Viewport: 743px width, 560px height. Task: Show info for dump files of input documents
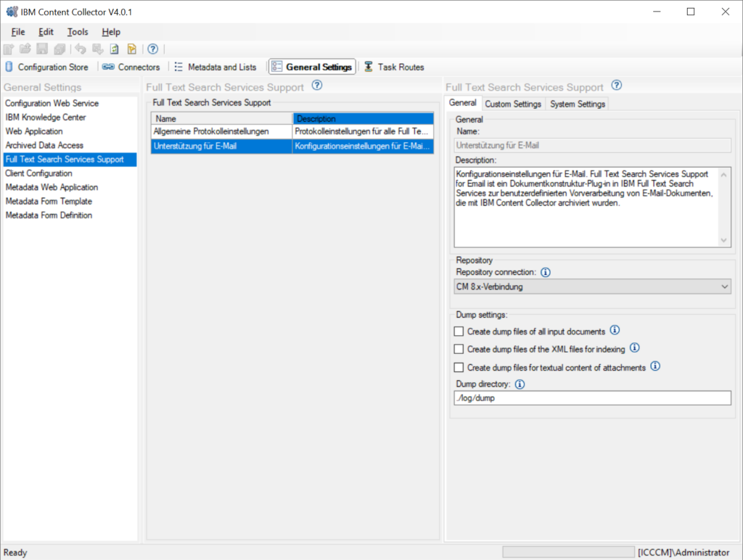615,330
